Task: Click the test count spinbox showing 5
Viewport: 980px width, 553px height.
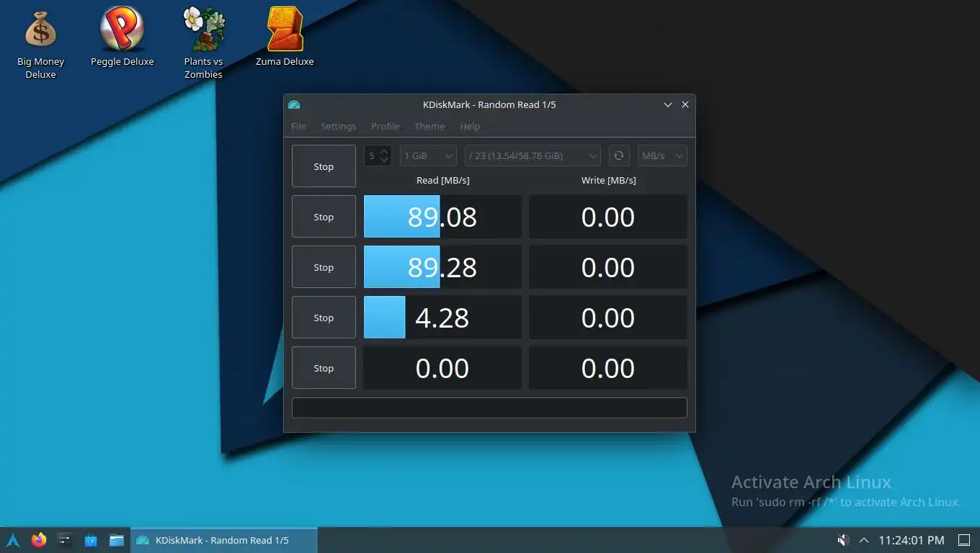Action: coord(378,156)
